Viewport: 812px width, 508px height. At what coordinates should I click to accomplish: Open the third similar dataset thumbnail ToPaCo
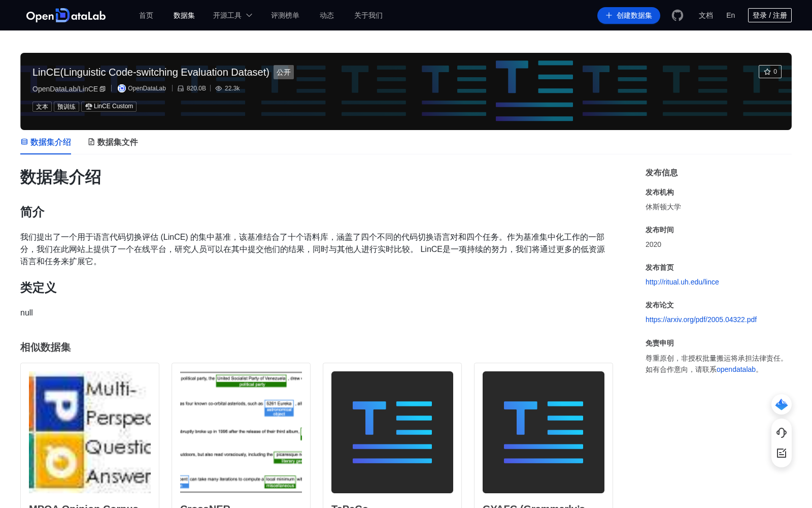(x=392, y=432)
